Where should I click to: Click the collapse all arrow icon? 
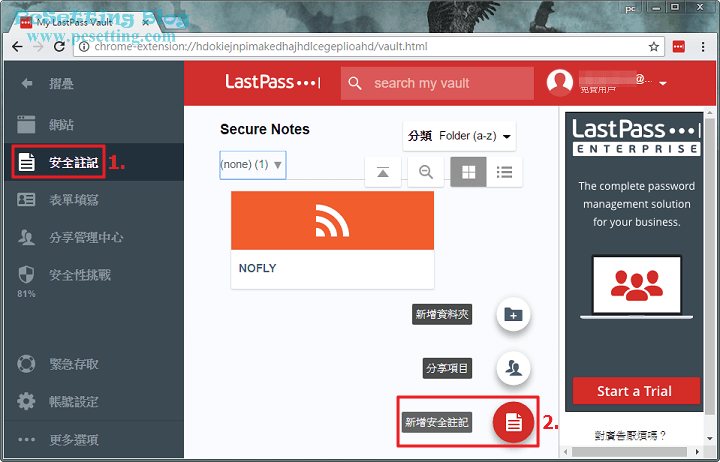point(383,172)
